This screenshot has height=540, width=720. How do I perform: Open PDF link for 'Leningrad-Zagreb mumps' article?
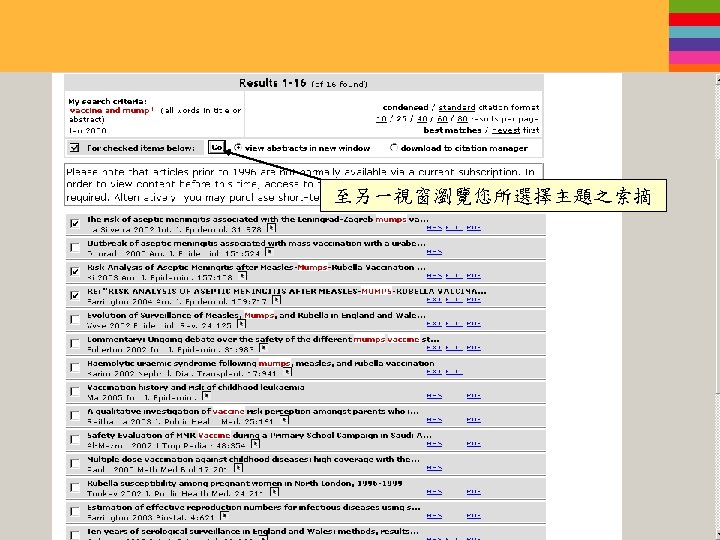coord(473,228)
